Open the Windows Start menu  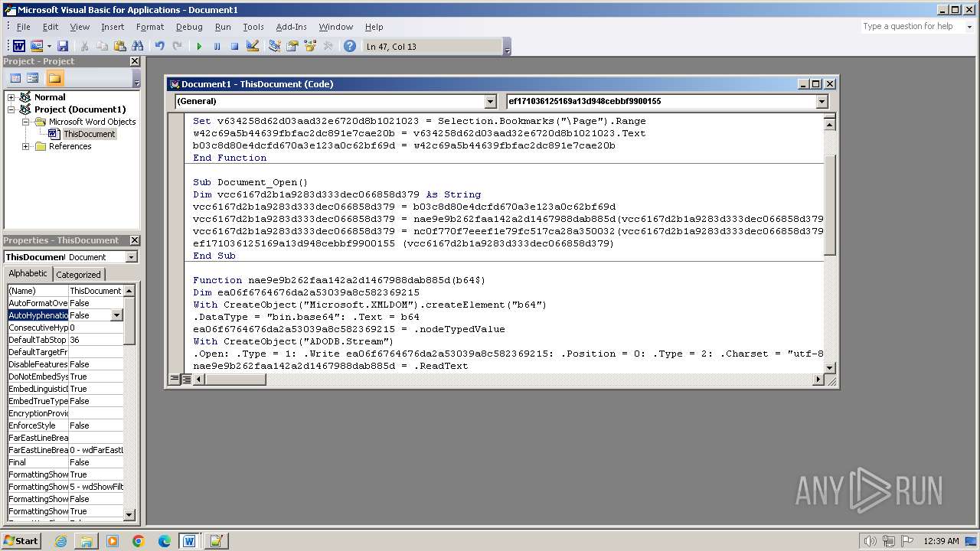pyautogui.click(x=21, y=540)
